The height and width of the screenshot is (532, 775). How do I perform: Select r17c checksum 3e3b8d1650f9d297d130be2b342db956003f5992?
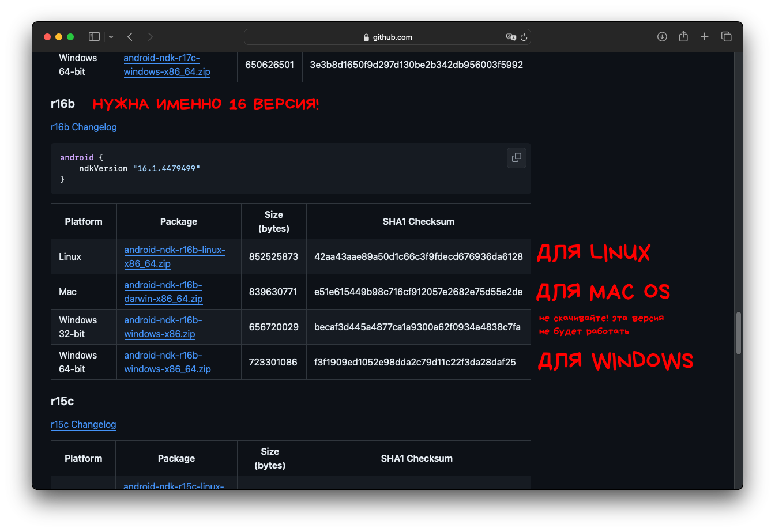click(416, 65)
